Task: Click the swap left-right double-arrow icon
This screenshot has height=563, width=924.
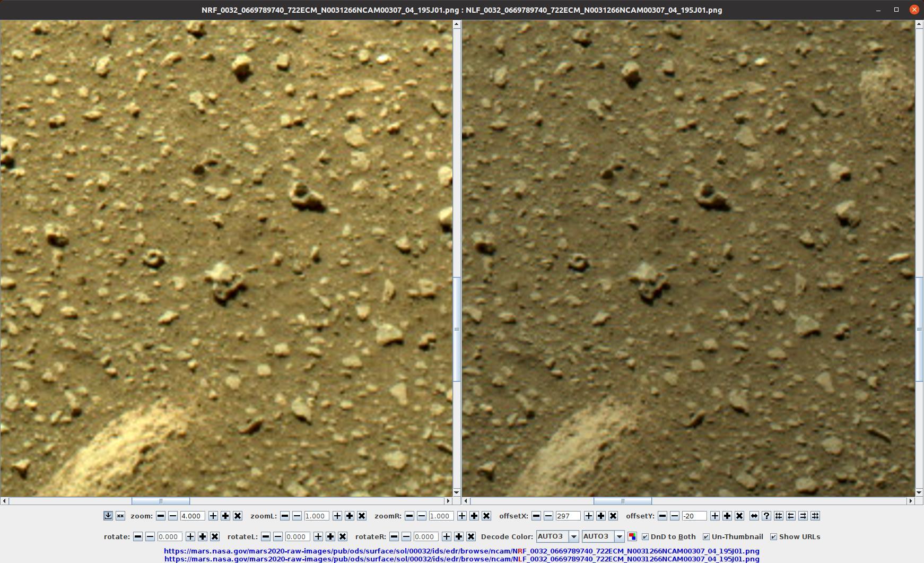Action: (x=754, y=516)
